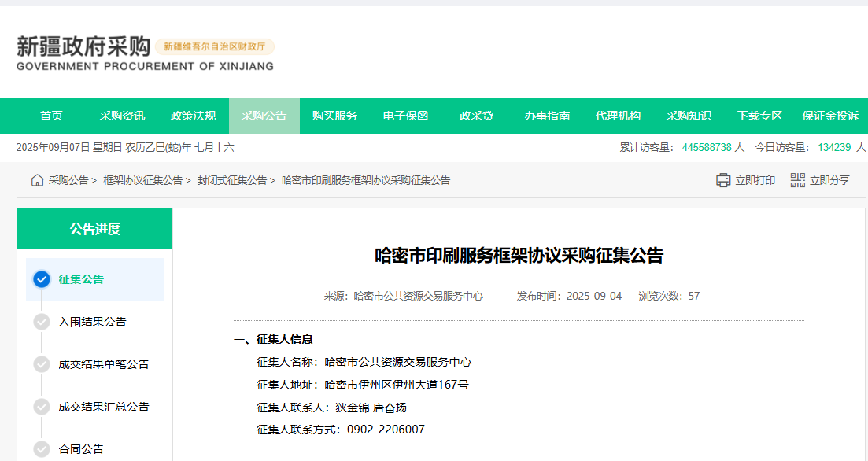
Task: Click the 公告进度 panel header
Action: 94,229
